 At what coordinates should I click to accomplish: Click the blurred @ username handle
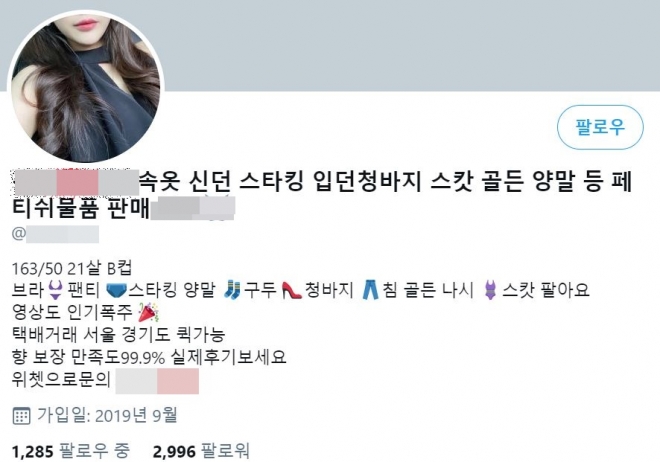(55, 234)
